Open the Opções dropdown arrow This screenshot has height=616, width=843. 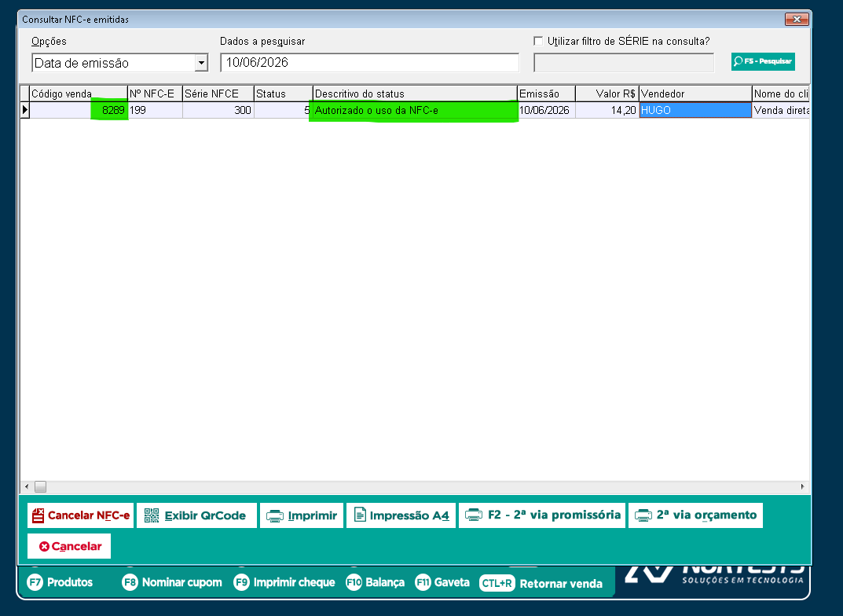(201, 63)
